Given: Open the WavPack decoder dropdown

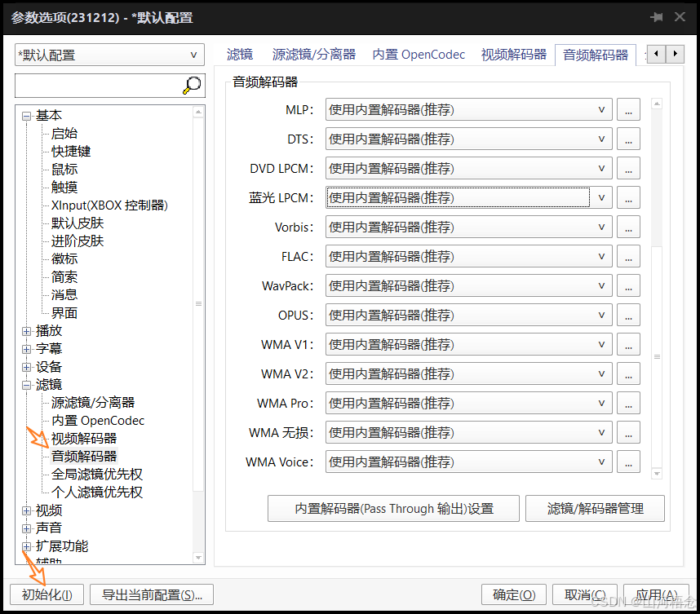Looking at the screenshot, I should click(x=469, y=286).
